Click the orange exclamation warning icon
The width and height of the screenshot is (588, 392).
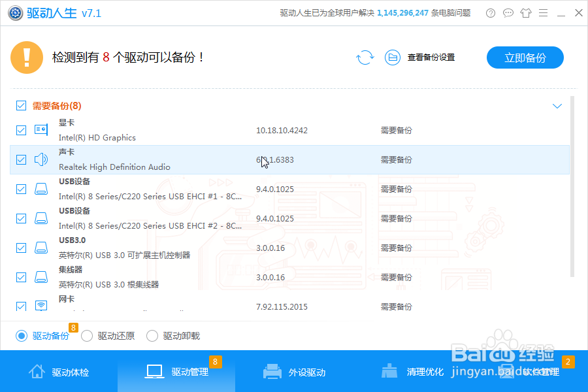click(x=27, y=57)
